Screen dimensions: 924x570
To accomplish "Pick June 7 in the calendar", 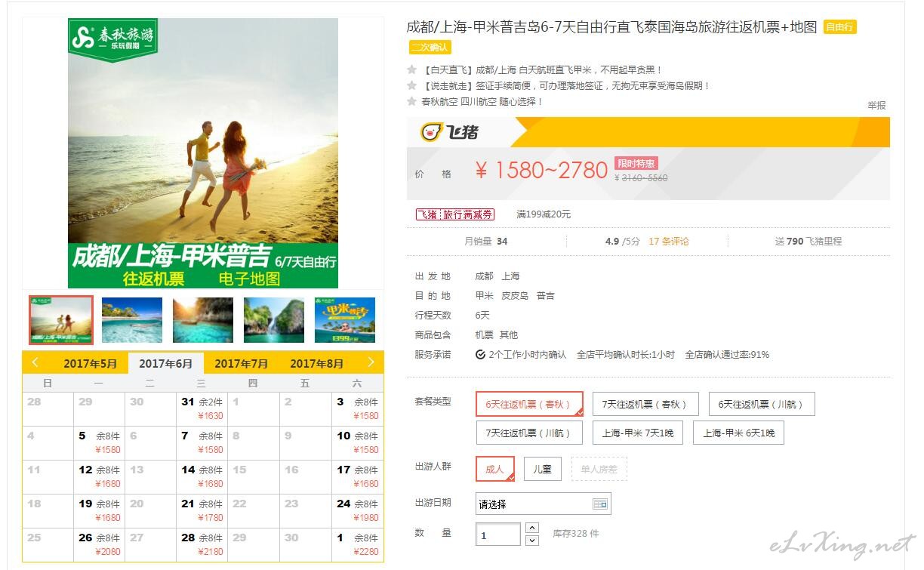I will point(202,443).
